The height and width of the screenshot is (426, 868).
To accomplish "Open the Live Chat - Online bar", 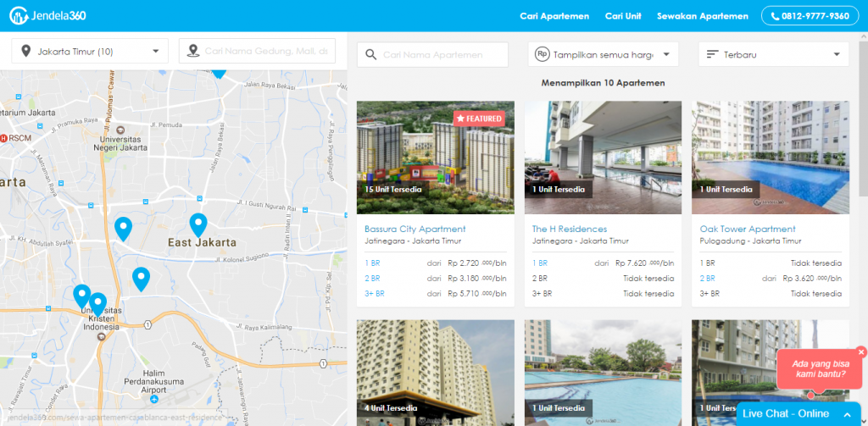I will coord(798,414).
